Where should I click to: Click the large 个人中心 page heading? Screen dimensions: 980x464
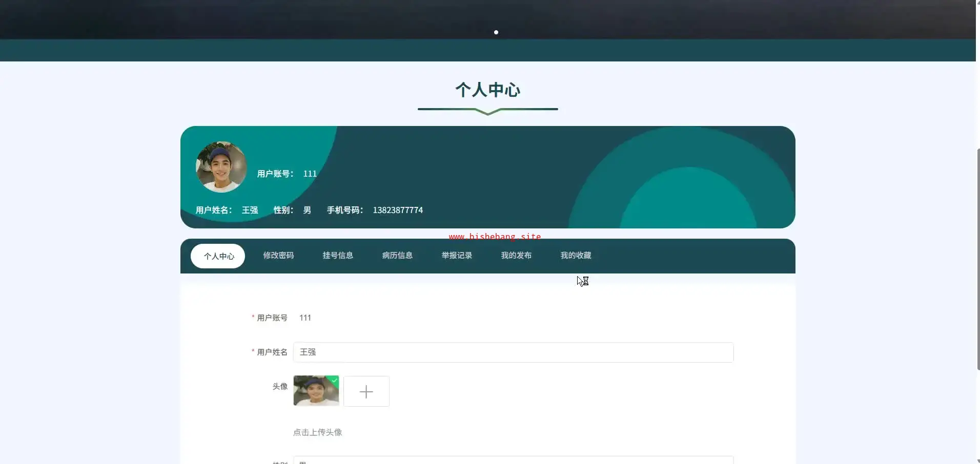pos(488,90)
